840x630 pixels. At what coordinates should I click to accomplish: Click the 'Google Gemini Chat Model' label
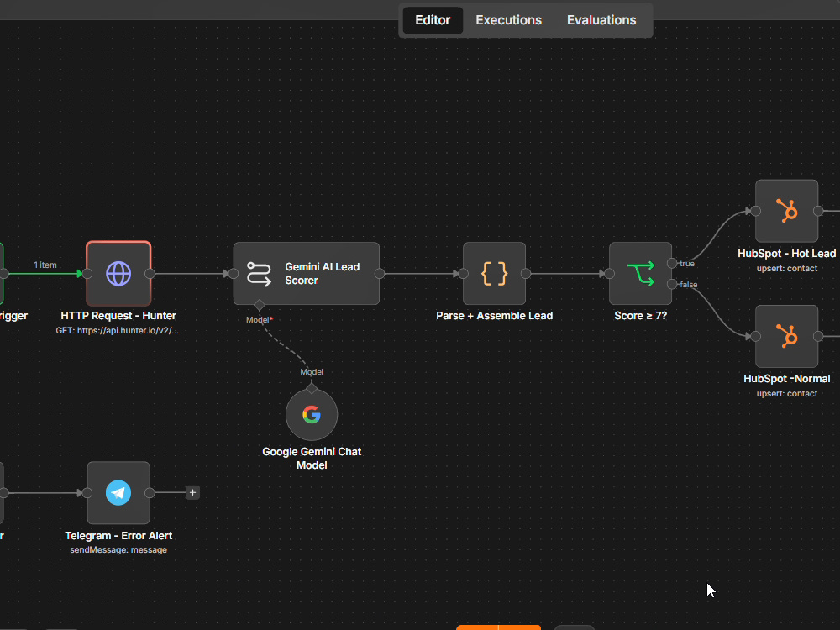click(x=312, y=459)
